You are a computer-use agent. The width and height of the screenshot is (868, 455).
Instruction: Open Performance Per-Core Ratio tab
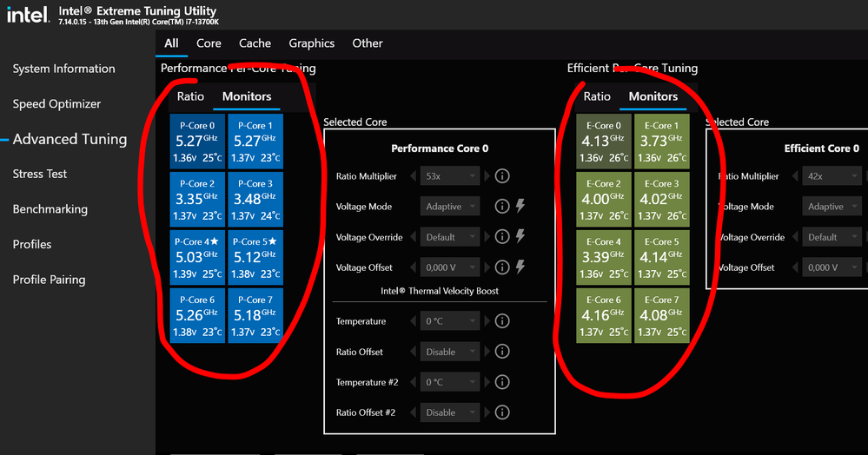point(190,96)
